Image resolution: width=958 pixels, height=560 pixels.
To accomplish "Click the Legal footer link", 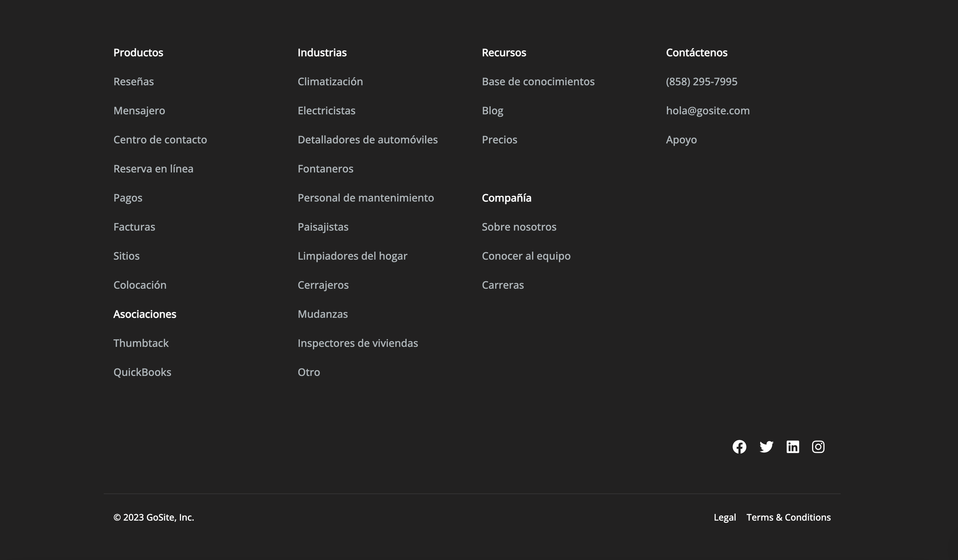I will point(725,517).
